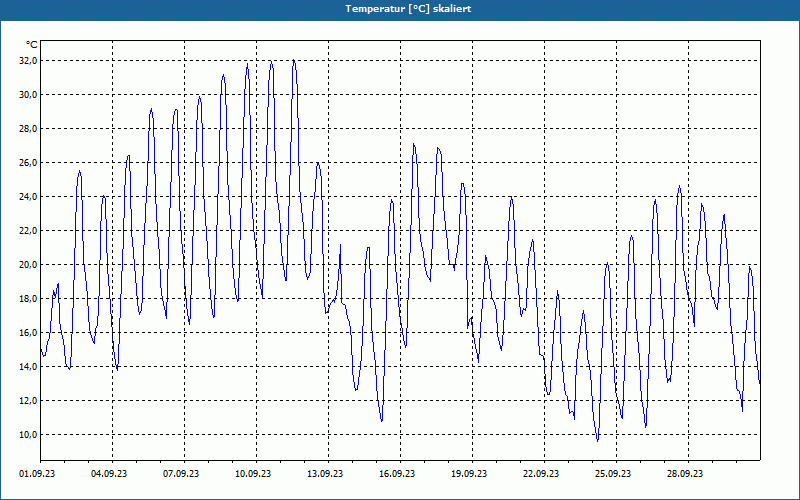
Task: Click the 18,0 y-axis label
Action: pyautogui.click(x=28, y=298)
